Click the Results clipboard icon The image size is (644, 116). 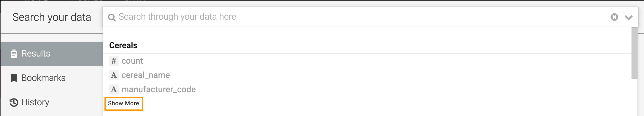pyautogui.click(x=14, y=54)
